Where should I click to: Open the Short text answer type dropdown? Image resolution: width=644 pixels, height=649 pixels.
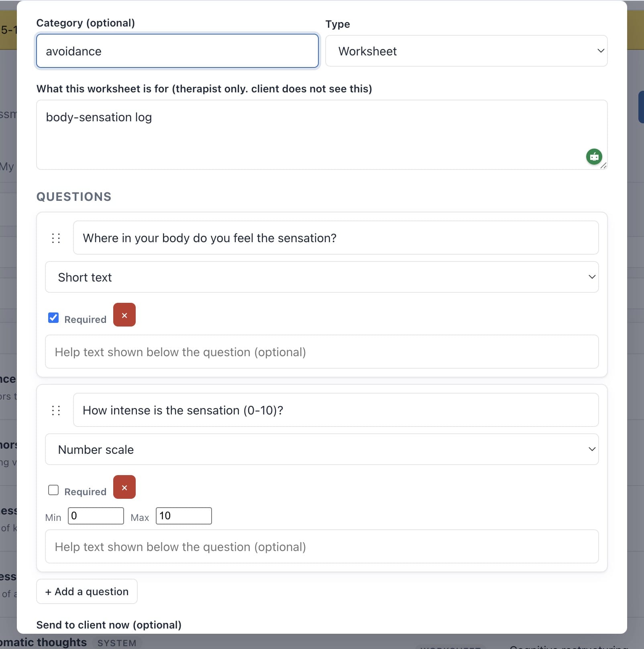coord(322,277)
